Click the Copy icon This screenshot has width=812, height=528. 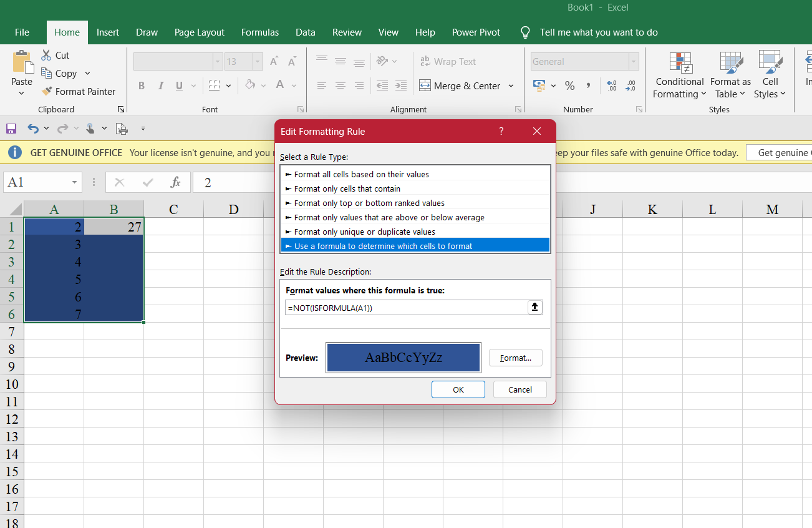(x=46, y=73)
